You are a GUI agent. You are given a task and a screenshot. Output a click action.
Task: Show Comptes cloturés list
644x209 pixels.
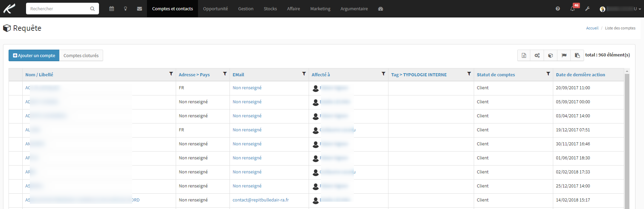click(x=81, y=55)
